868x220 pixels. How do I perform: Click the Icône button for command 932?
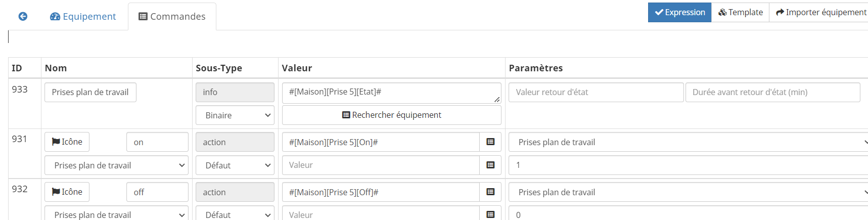(x=67, y=192)
